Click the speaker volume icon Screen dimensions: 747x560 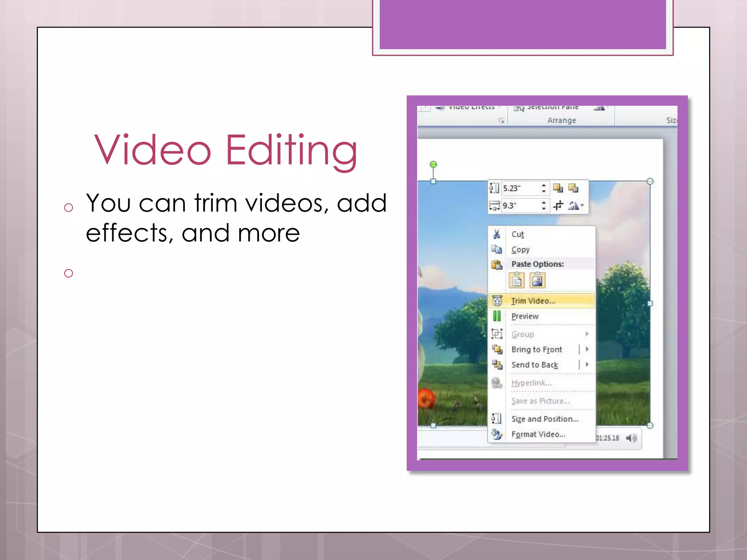pos(631,438)
